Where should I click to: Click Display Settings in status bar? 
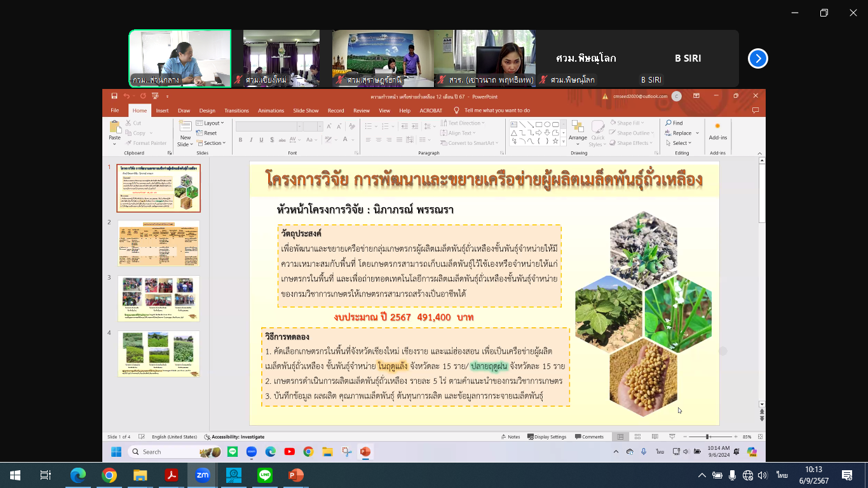(547, 437)
